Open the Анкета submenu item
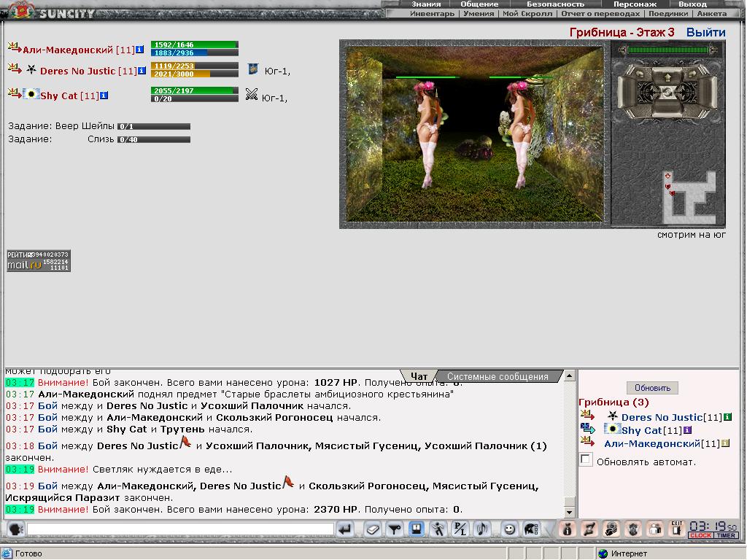This screenshot has width=747, height=560. (x=712, y=14)
